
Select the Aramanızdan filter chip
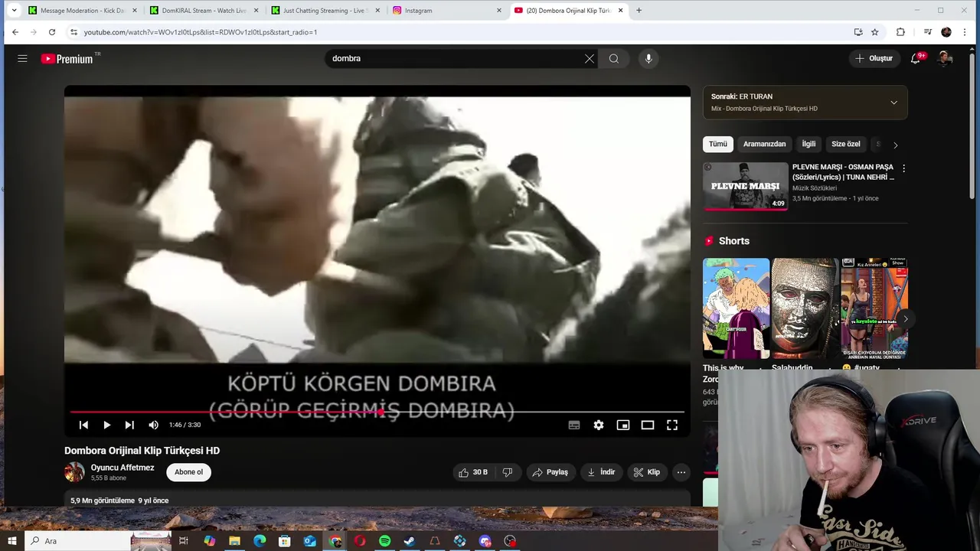point(764,144)
